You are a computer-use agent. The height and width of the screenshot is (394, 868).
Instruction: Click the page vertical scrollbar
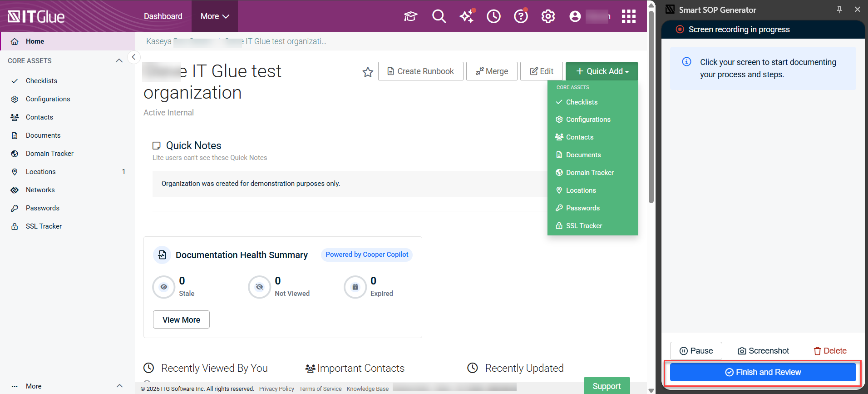click(x=651, y=107)
